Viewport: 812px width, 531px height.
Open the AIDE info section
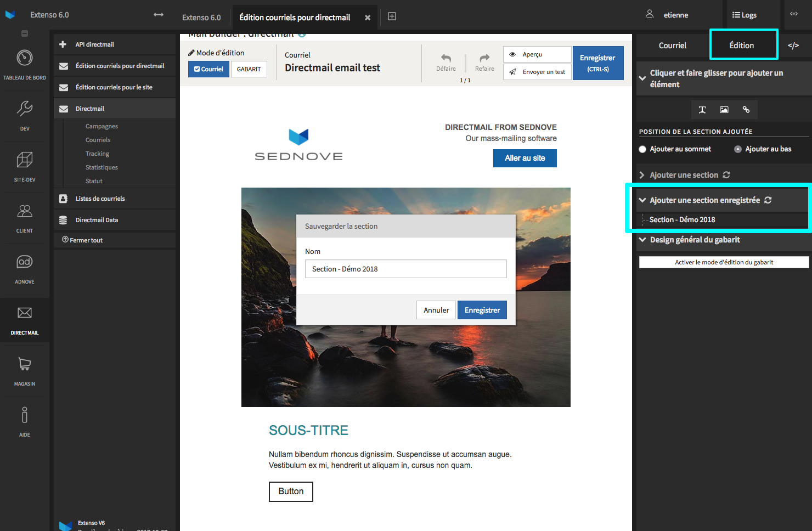25,422
